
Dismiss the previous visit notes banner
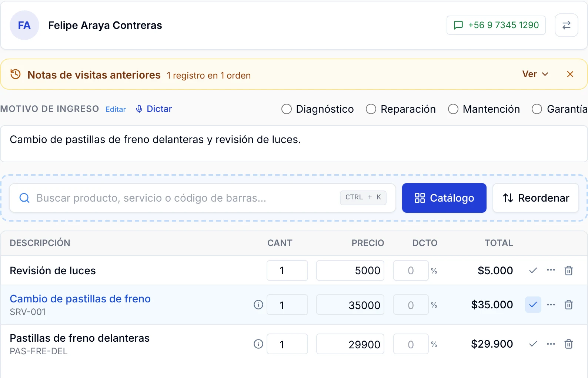click(570, 74)
